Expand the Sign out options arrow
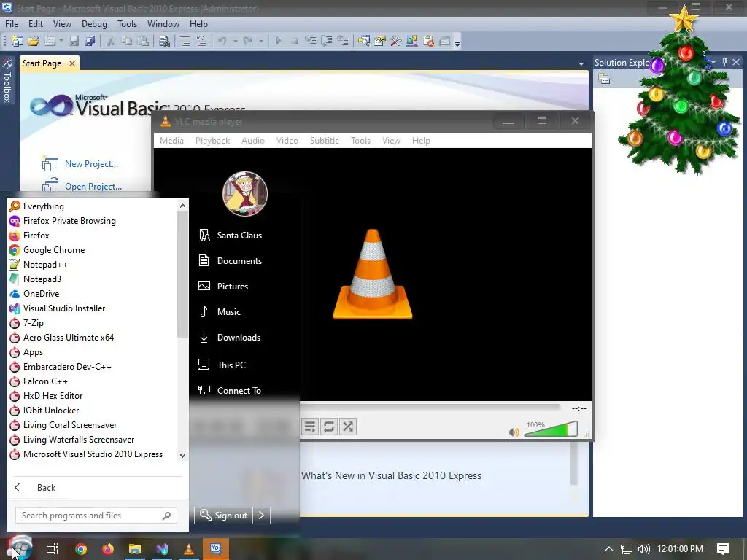 262,516
